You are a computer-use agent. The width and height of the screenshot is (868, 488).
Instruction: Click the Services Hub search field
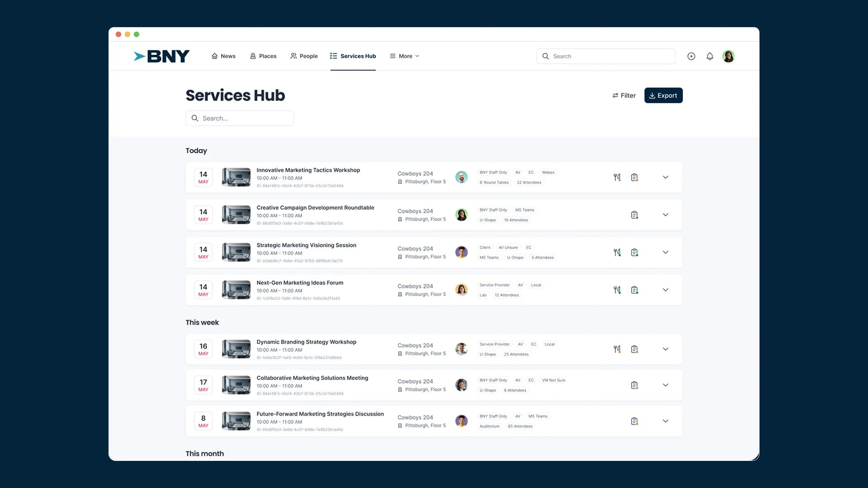coord(240,118)
